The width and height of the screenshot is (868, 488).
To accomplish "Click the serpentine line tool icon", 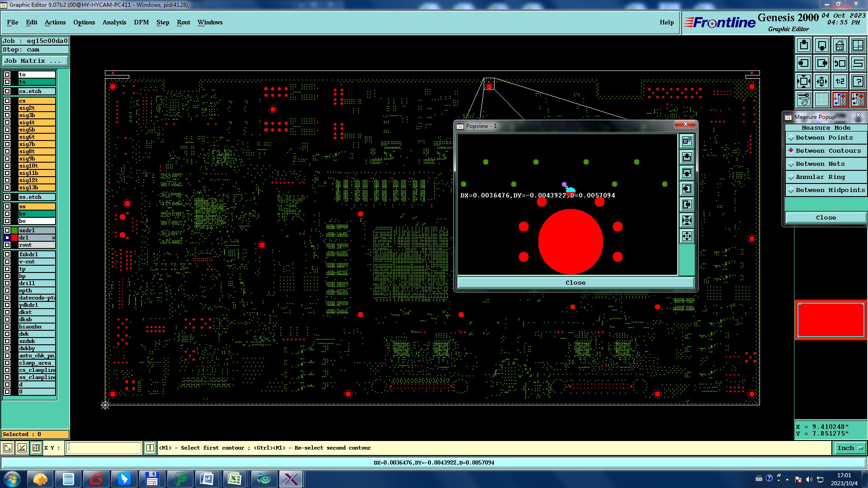I will click(x=858, y=63).
